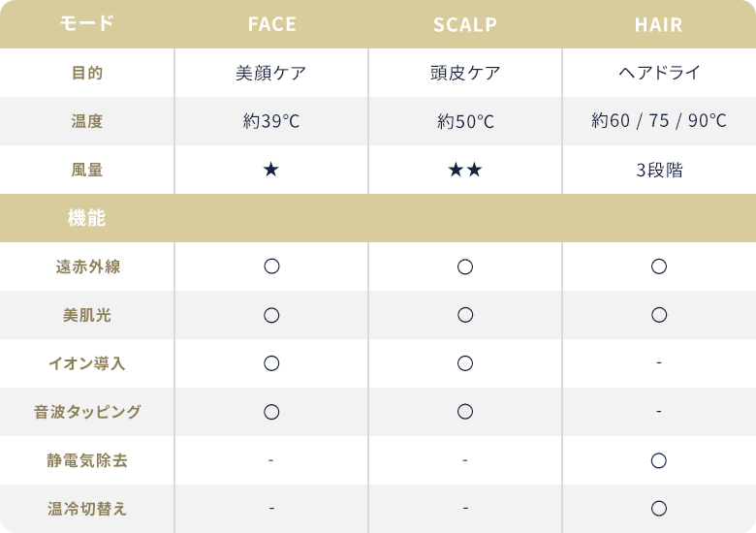Click the HAIR circle for 遠赤外線
Image resolution: width=756 pixels, height=533 pixels.
[659, 266]
